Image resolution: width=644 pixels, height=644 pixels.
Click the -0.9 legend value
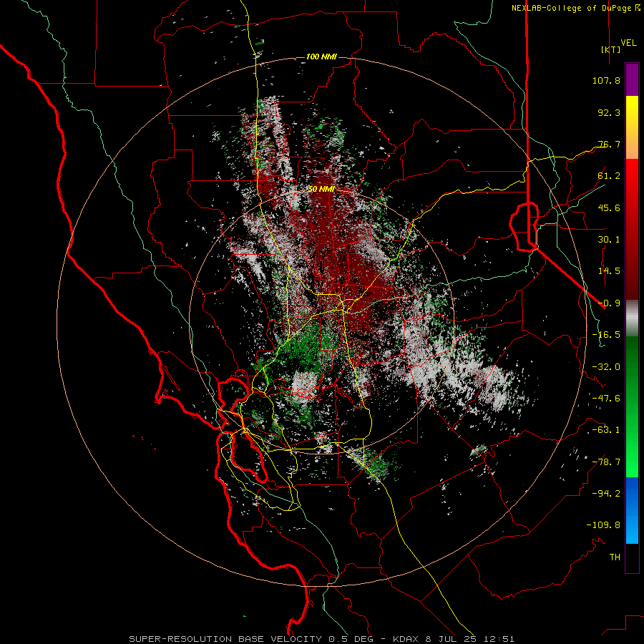tap(609, 303)
